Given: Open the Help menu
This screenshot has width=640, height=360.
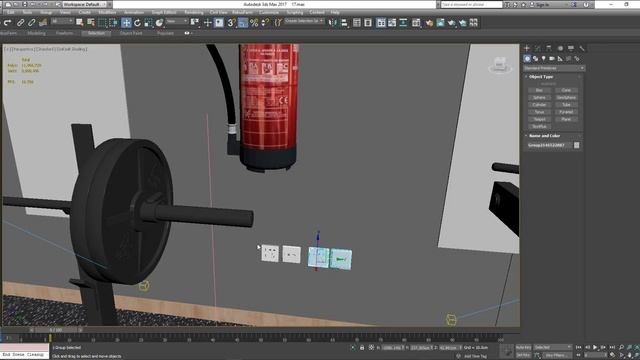Looking at the screenshot, I should tap(335, 13).
